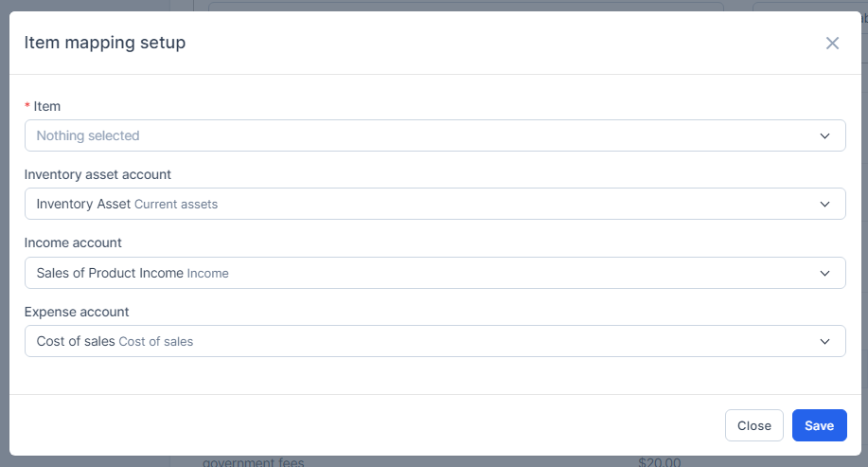Click the chevron arrow in the Item field
Viewport: 868px width, 467px height.
click(824, 135)
